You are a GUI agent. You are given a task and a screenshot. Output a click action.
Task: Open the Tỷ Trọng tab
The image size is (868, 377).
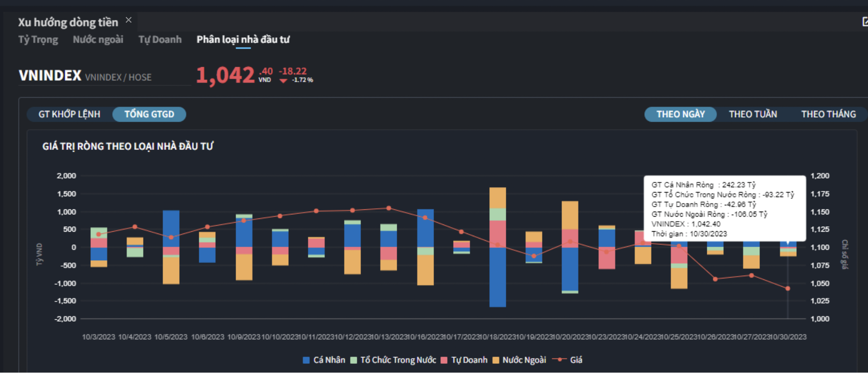coord(38,40)
